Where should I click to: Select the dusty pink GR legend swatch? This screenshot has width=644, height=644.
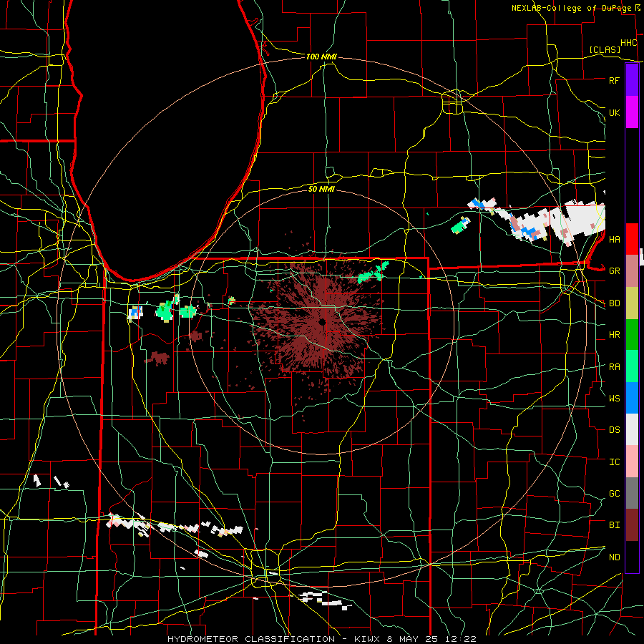click(x=632, y=271)
